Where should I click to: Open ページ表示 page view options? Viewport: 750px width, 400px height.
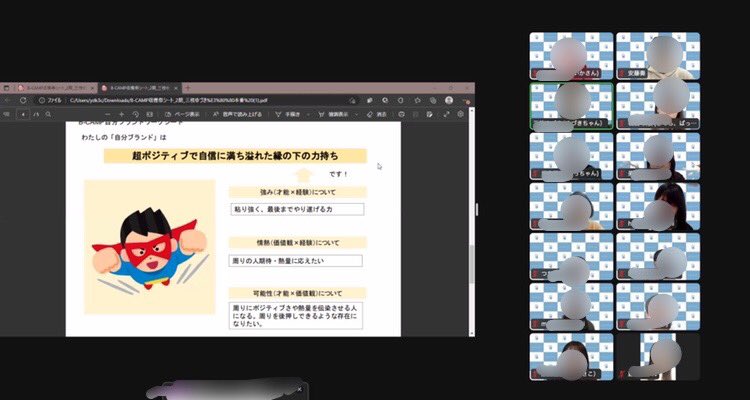coord(182,114)
